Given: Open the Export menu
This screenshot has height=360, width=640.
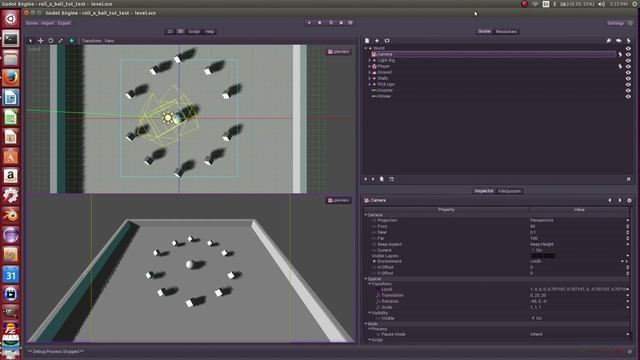Looking at the screenshot, I should click(x=64, y=23).
